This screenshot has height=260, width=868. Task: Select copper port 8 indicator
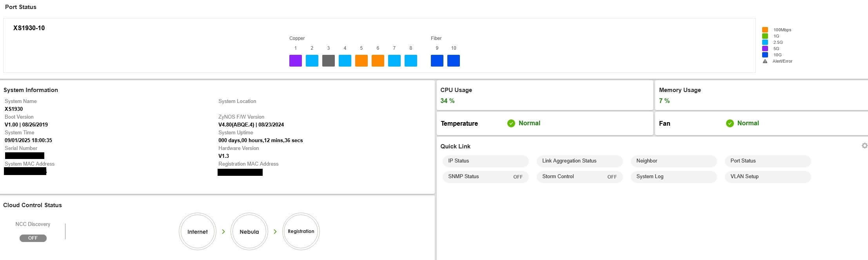click(x=410, y=61)
